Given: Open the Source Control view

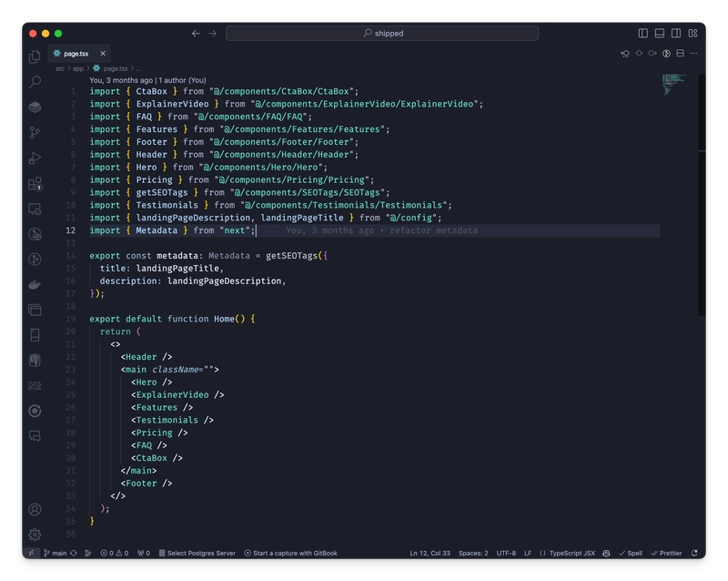Looking at the screenshot, I should pyautogui.click(x=35, y=133).
